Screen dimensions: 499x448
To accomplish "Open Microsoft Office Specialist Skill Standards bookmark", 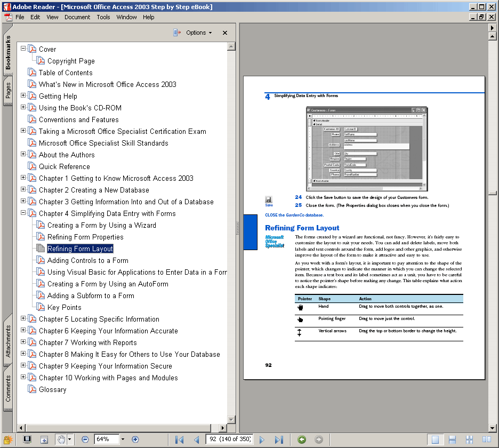I will (103, 143).
